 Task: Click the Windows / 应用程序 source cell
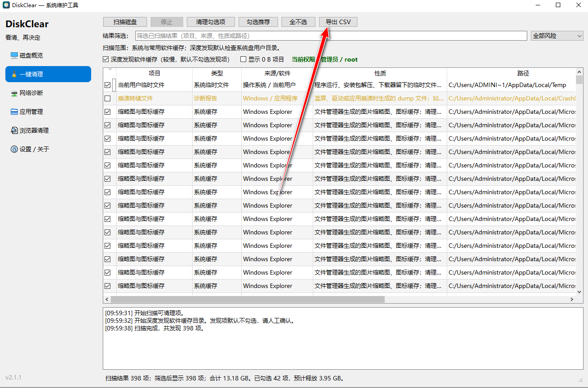277,98
